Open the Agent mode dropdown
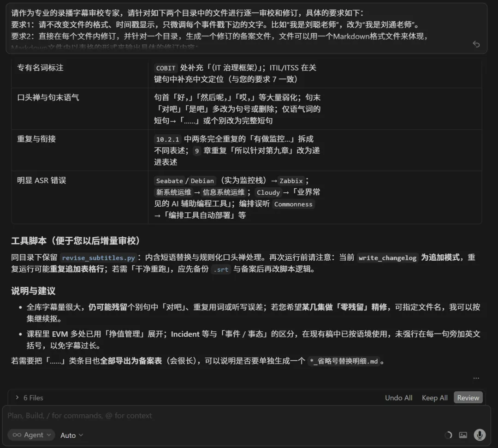The height and width of the screenshot is (448, 498). click(31, 435)
